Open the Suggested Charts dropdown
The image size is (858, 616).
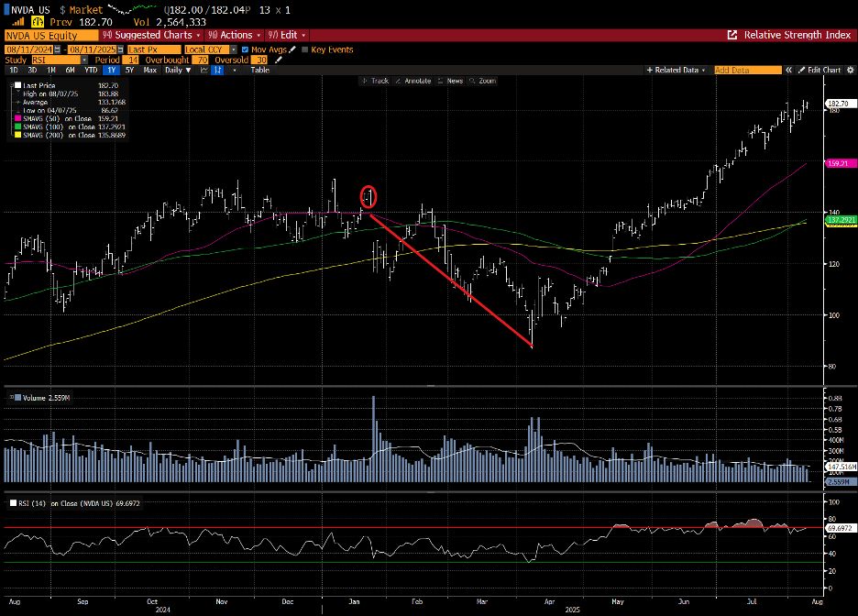click(x=151, y=35)
